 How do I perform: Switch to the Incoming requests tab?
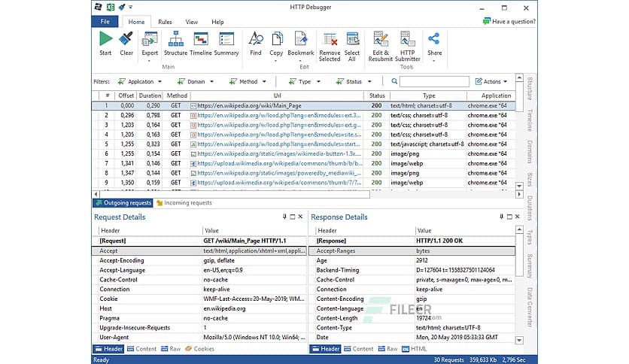coord(184,203)
